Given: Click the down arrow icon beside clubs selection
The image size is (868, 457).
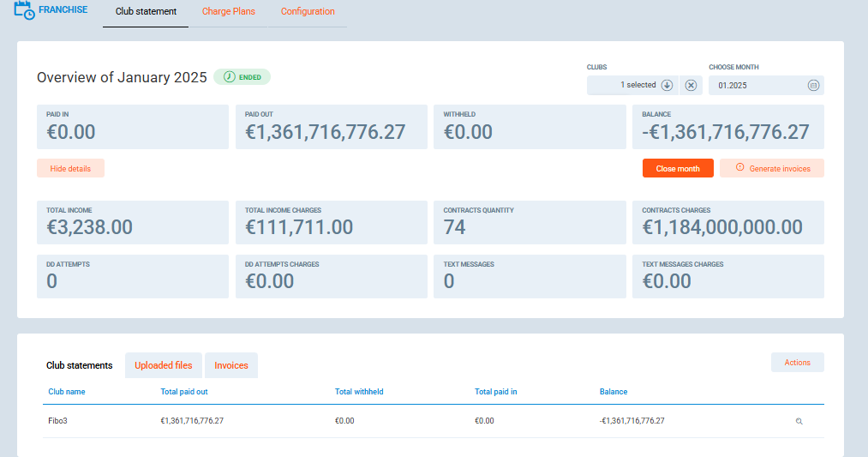Looking at the screenshot, I should [667, 85].
